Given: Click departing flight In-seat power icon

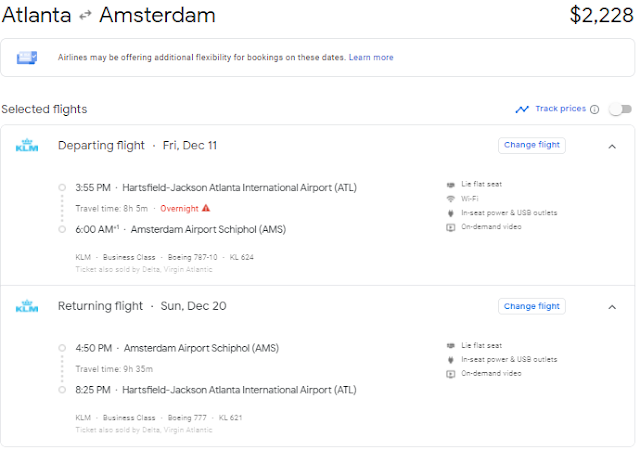Looking at the screenshot, I should click(x=451, y=213).
